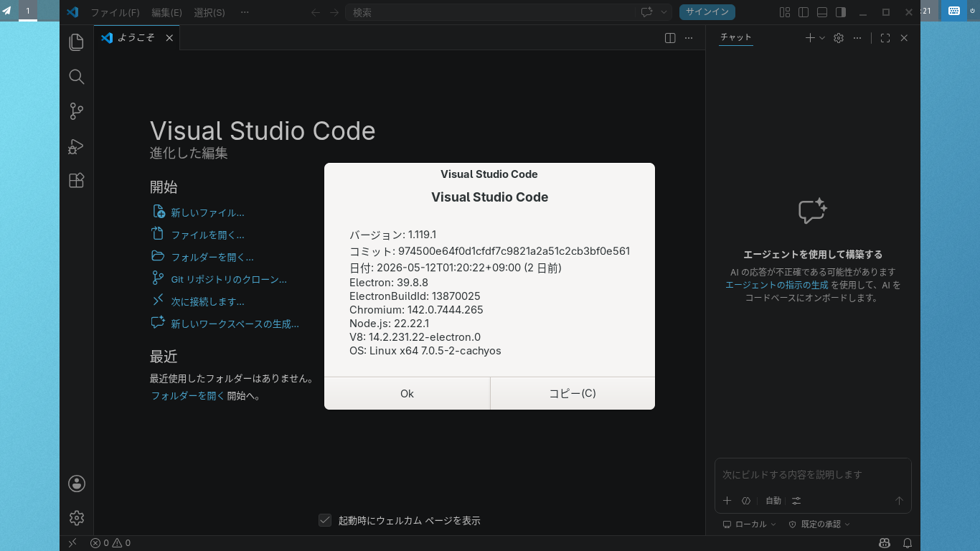
Task: Open the Manage gear in activity bar
Action: tap(77, 517)
